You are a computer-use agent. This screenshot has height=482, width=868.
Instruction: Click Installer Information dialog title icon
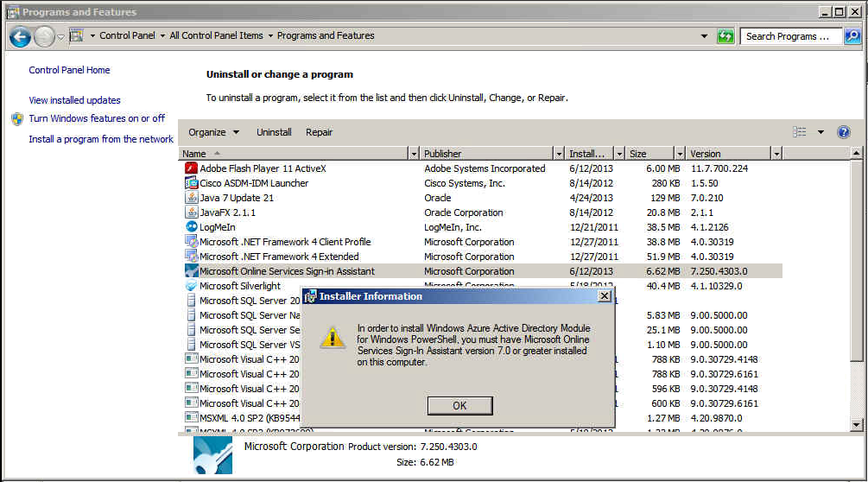point(311,296)
